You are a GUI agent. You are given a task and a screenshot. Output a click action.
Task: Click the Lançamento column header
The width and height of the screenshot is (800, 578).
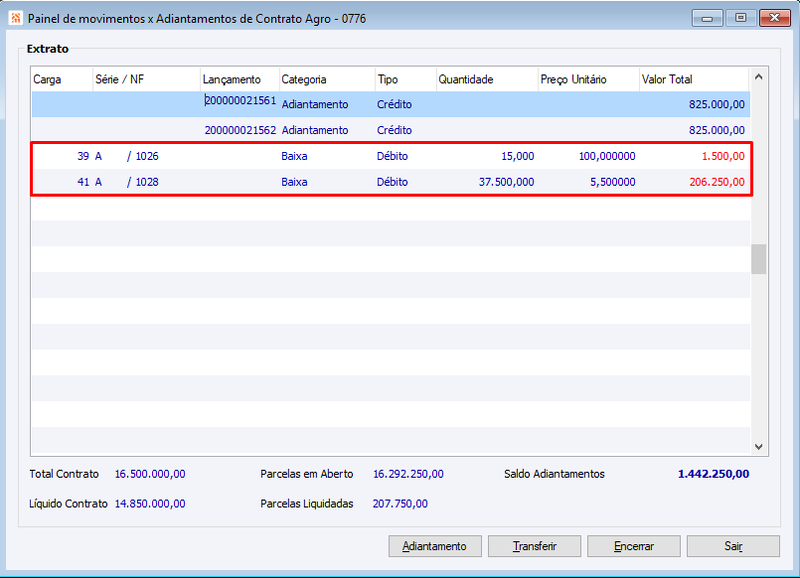coord(240,80)
